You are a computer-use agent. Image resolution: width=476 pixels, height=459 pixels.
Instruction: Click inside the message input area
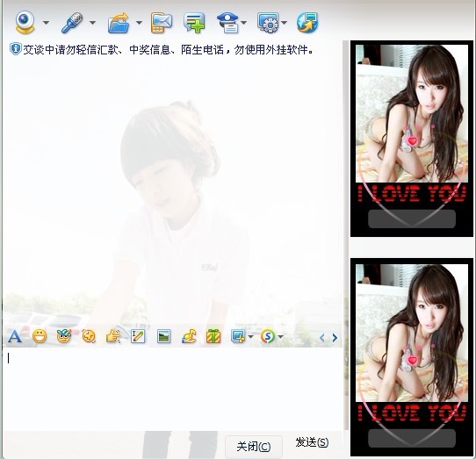(173, 388)
